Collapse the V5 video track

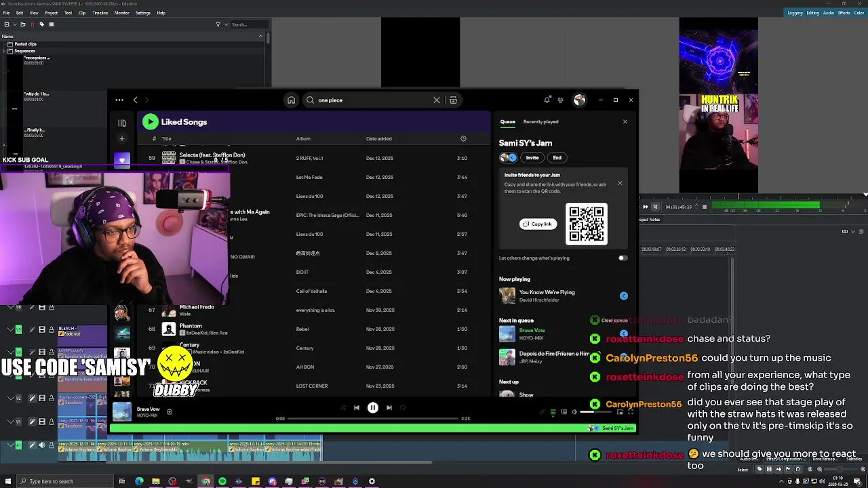coord(10,329)
